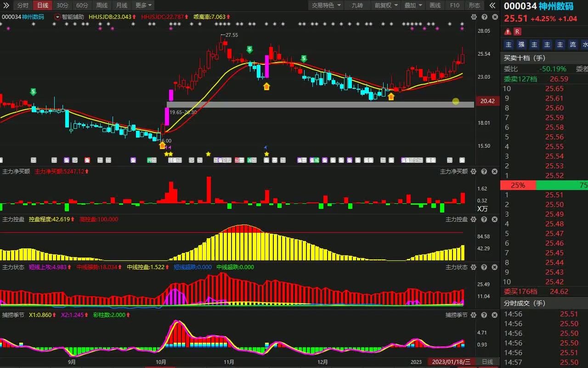Click help icon of 主力净买额 panel
Screen dimensions: 588x368
[x=484, y=172]
